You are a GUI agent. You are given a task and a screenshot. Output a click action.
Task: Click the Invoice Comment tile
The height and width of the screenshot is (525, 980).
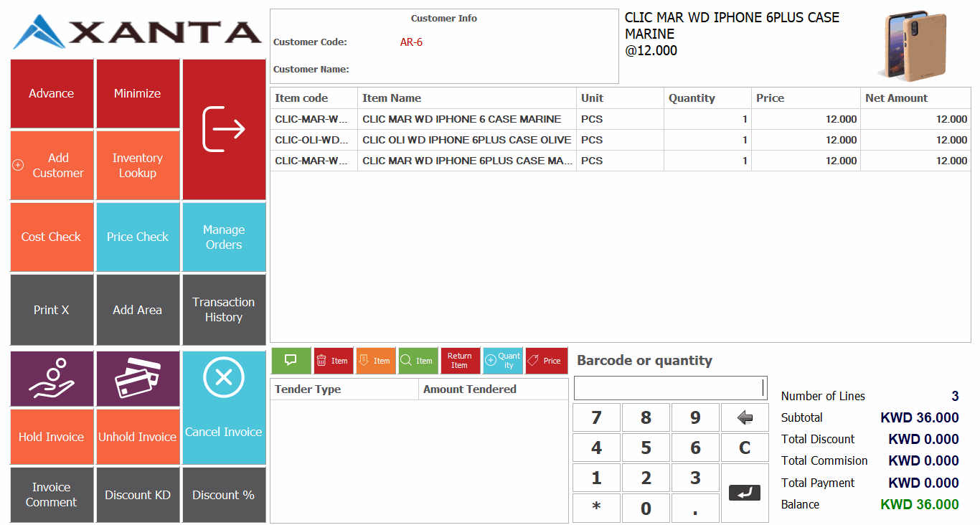52,495
